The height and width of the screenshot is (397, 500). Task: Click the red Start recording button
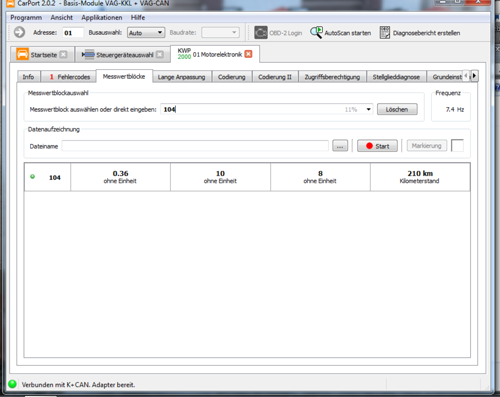377,146
